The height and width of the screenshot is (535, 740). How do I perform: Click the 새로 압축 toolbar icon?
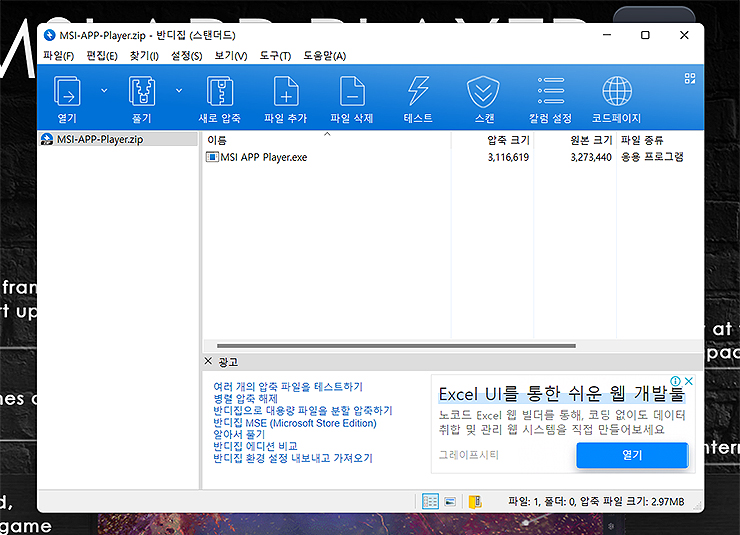[x=219, y=99]
